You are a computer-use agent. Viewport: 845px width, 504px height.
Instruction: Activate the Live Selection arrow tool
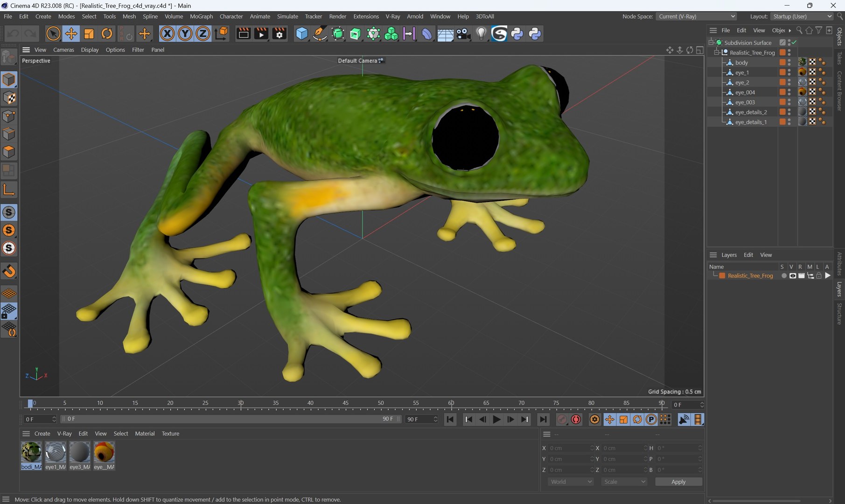coord(53,34)
